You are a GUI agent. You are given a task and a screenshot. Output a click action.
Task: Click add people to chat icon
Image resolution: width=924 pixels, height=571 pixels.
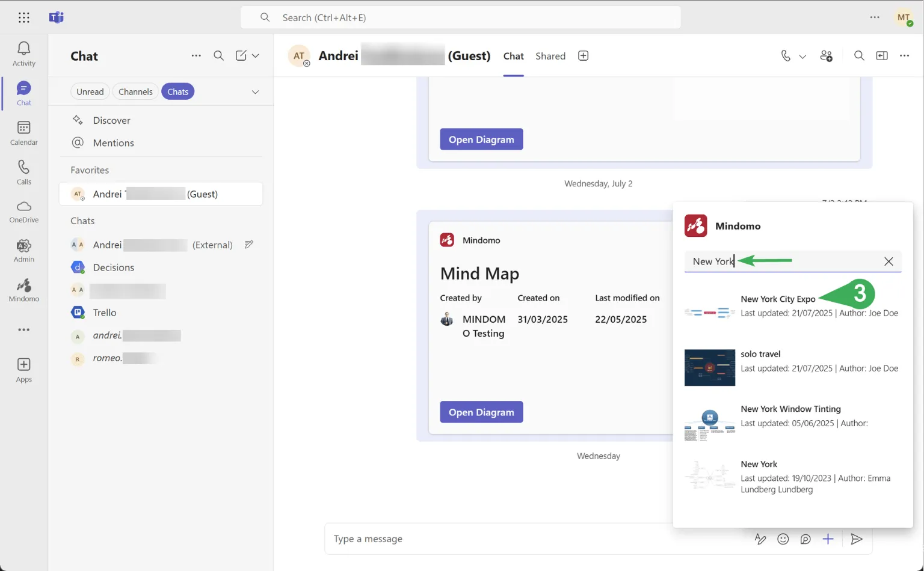[x=826, y=56]
